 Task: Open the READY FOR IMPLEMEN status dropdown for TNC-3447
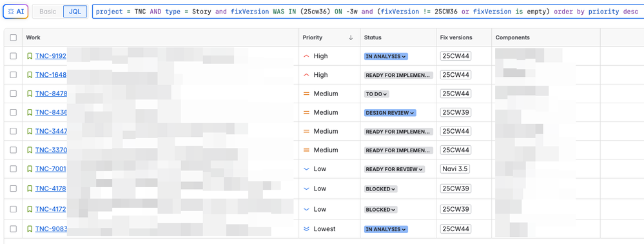(x=398, y=131)
